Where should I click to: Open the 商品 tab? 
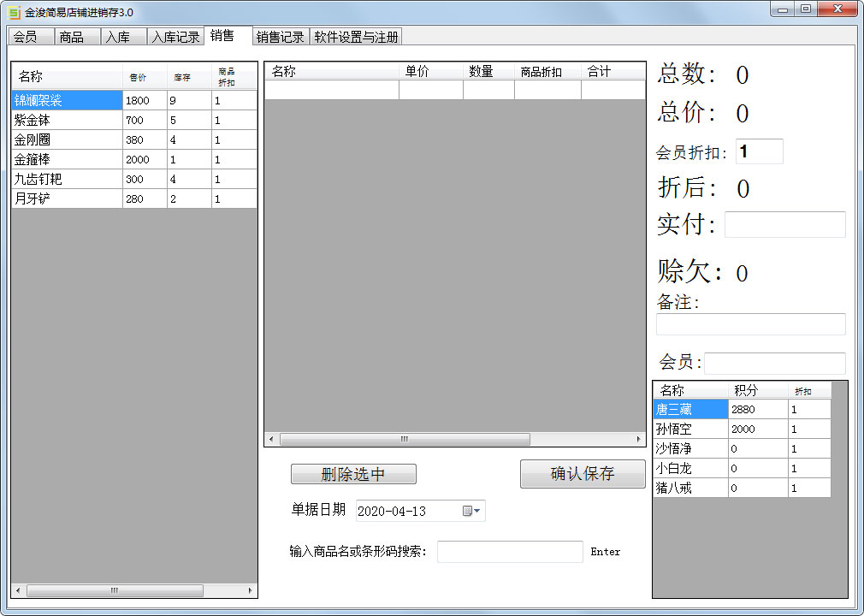pyautogui.click(x=77, y=37)
